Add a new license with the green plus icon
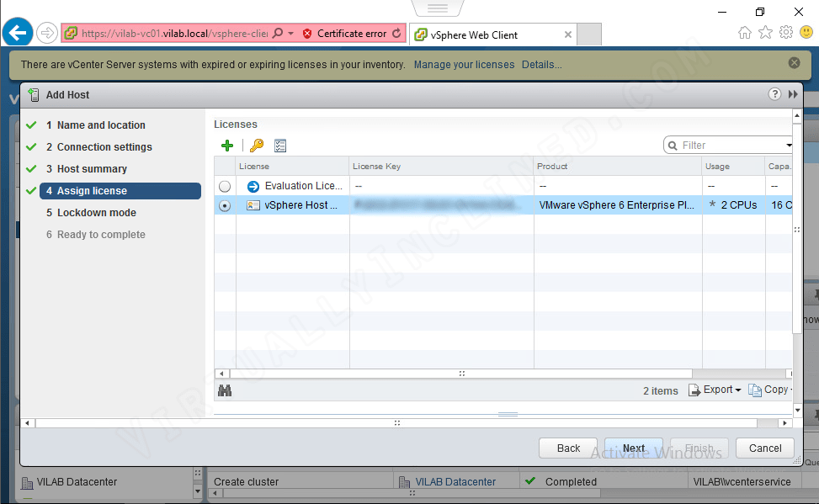819x504 pixels. coord(226,145)
